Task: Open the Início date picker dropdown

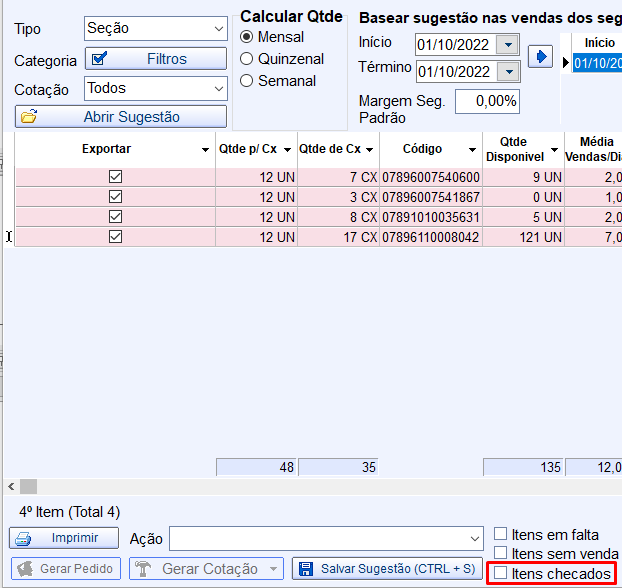Action: coord(509,45)
